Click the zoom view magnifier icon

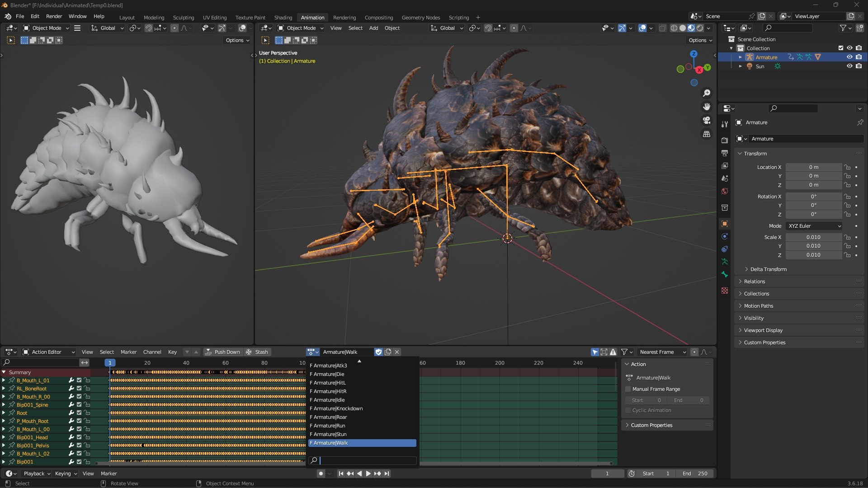(707, 93)
